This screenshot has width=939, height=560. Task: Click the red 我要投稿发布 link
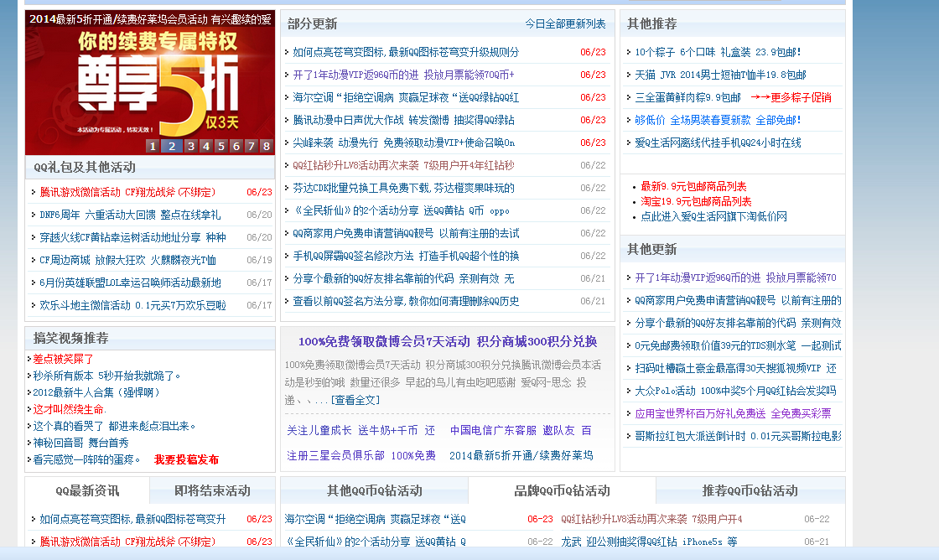click(186, 459)
